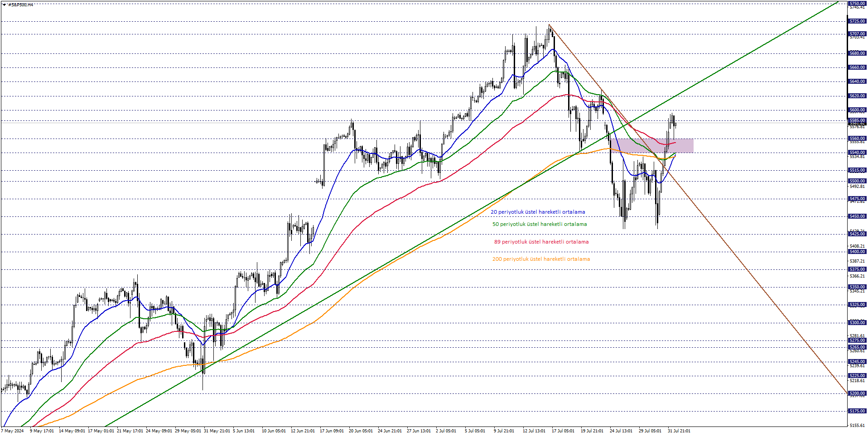Select the 5375.00 horizontal level price label
Image resolution: width=868 pixels, height=436 pixels.
pyautogui.click(x=857, y=269)
